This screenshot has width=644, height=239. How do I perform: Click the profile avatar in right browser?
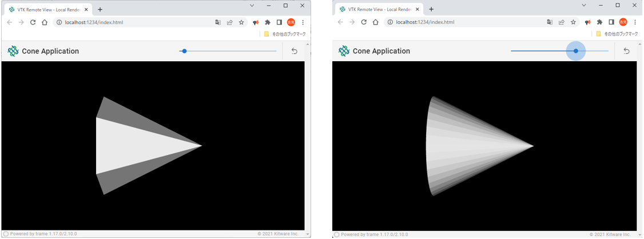623,22
